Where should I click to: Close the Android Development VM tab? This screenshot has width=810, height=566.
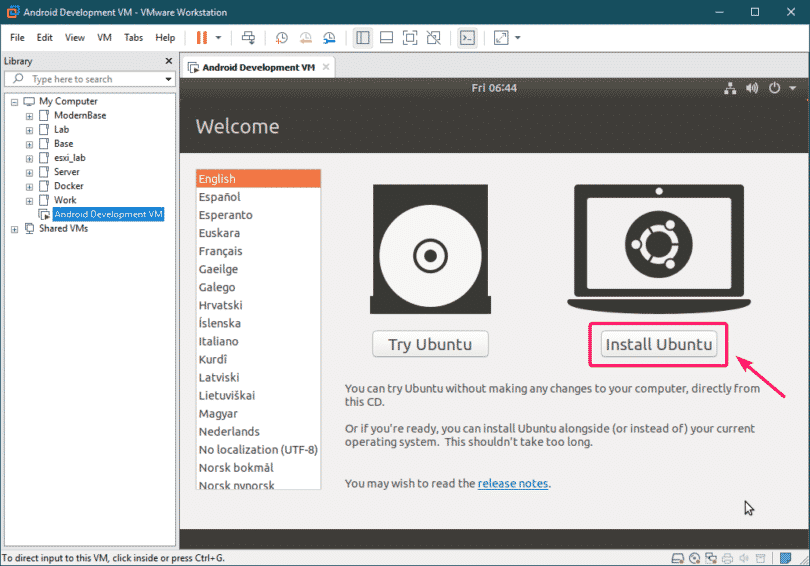click(x=326, y=67)
